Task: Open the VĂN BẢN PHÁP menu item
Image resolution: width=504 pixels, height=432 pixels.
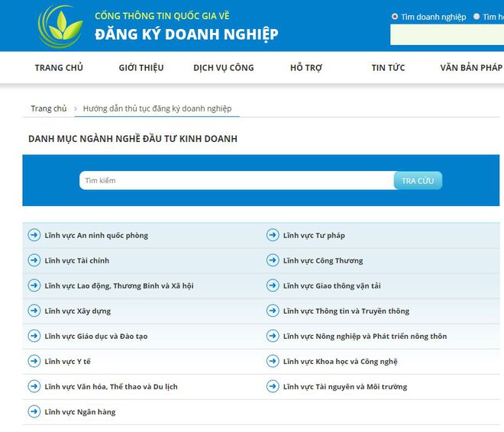Action: [471, 68]
